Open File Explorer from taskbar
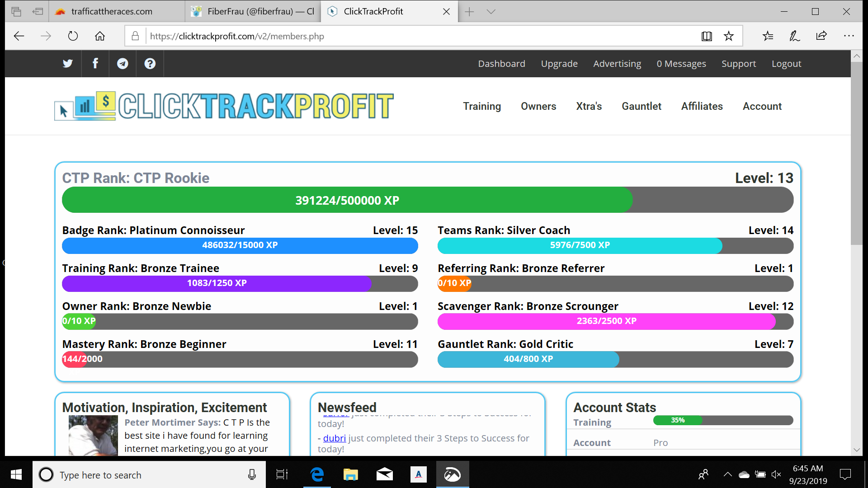This screenshot has width=868, height=488. pos(350,474)
